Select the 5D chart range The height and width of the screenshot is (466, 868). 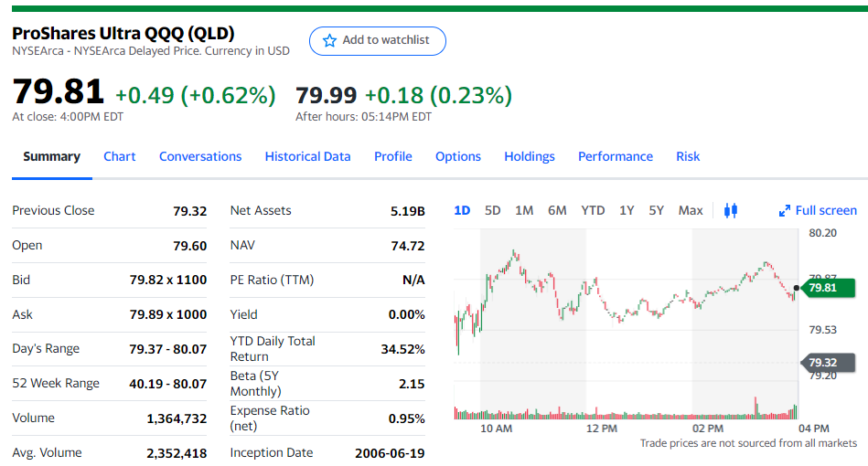coord(493,210)
